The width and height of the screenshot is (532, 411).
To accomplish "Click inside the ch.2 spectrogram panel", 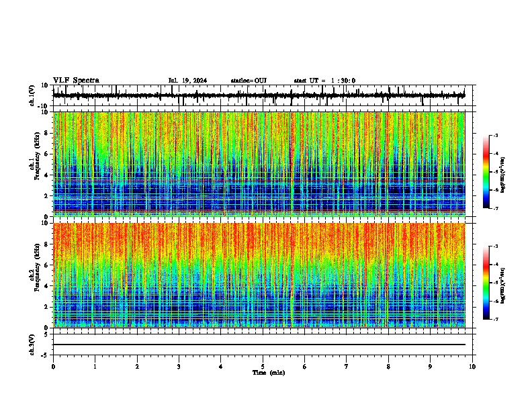I will (x=259, y=275).
